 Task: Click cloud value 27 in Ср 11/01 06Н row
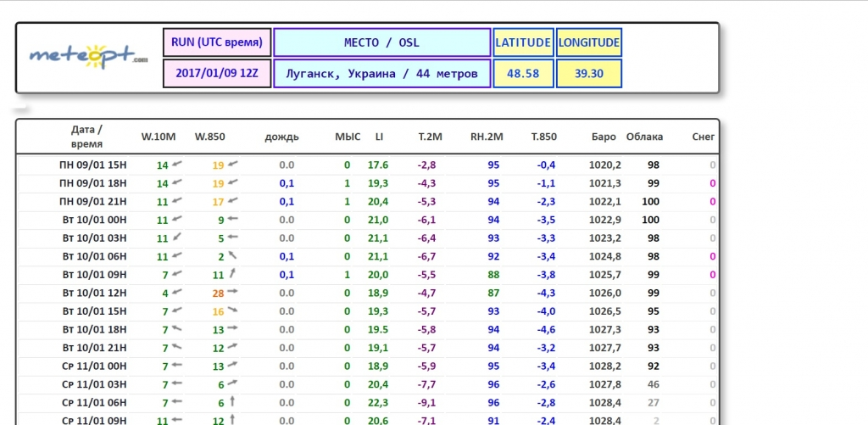[x=654, y=403]
